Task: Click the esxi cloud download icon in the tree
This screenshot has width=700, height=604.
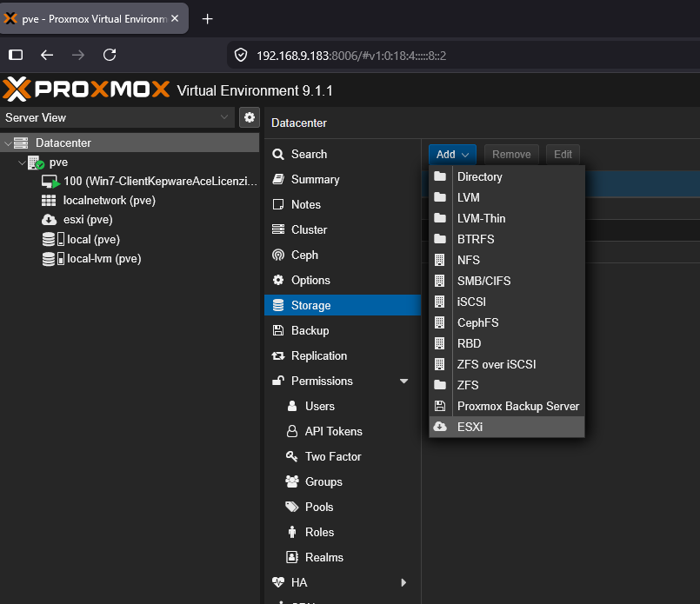Action: [x=49, y=220]
